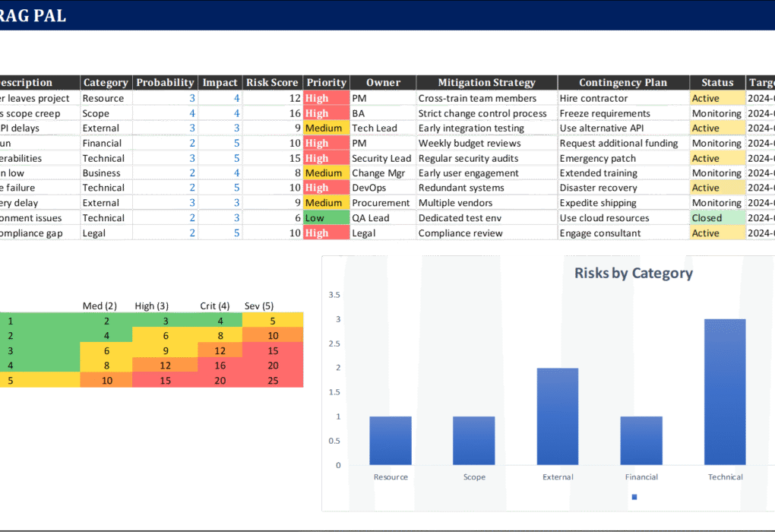The width and height of the screenshot is (775, 532).
Task: Select the Mitigation Strategy header
Action: click(x=486, y=83)
